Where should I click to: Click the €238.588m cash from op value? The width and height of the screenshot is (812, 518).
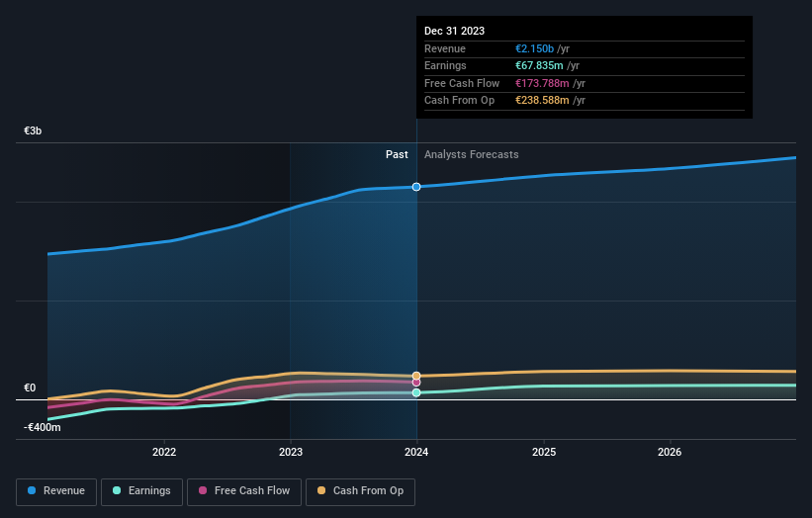(542, 101)
